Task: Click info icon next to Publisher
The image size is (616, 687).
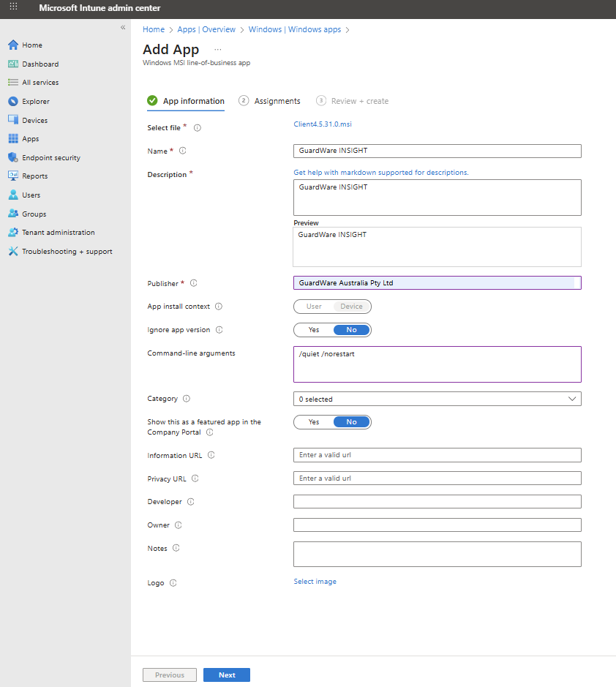Action: 194,283
